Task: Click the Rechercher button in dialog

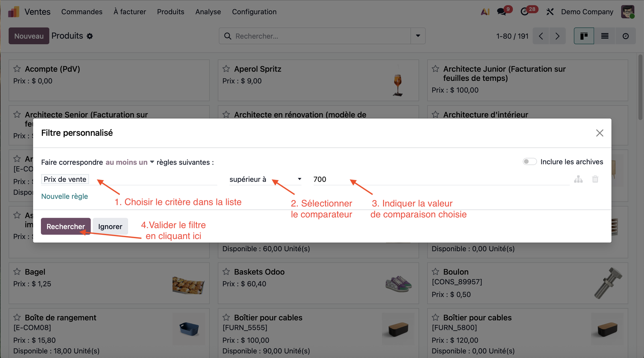Action: [x=65, y=226]
